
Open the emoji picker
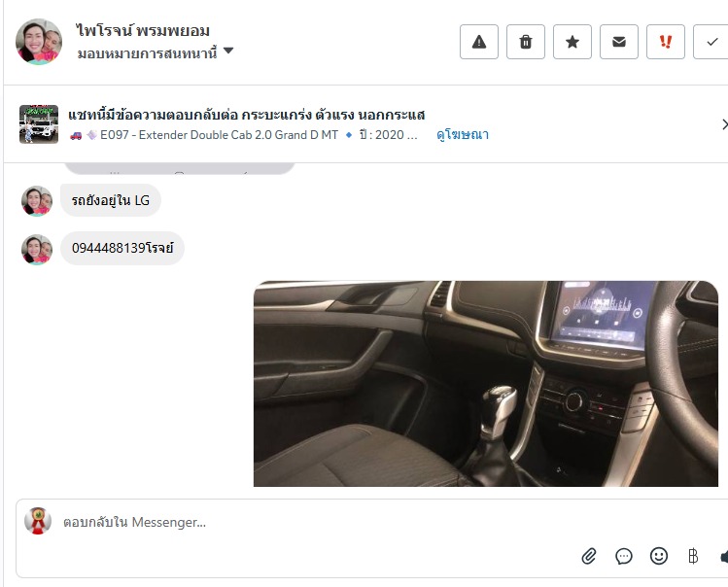pos(659,556)
